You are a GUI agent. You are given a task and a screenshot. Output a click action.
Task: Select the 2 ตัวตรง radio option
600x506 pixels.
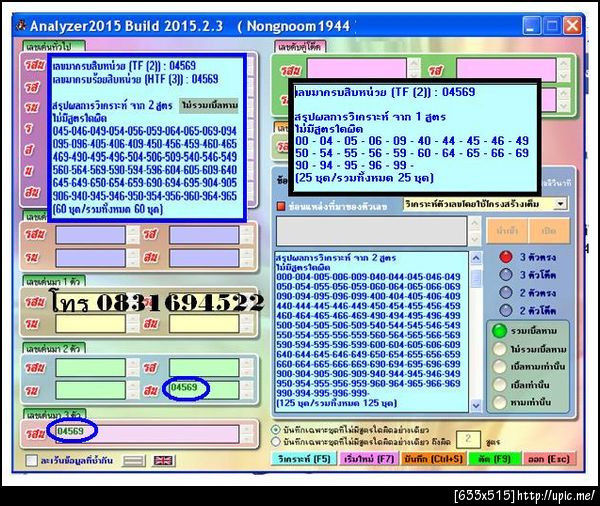506,292
